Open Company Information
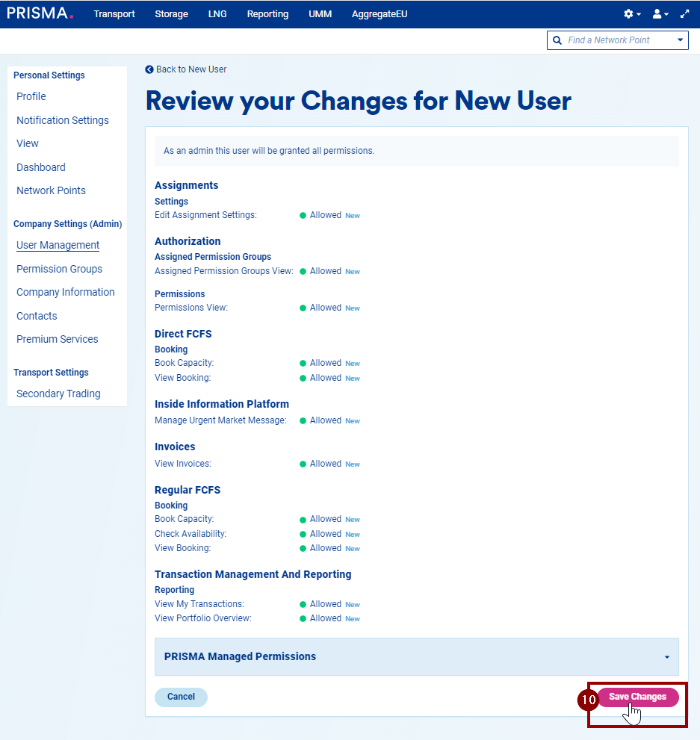The width and height of the screenshot is (700, 740). click(66, 292)
